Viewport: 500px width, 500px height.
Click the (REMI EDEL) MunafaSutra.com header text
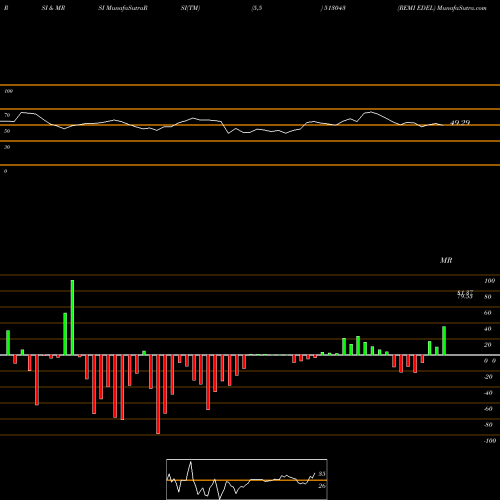coord(442,8)
